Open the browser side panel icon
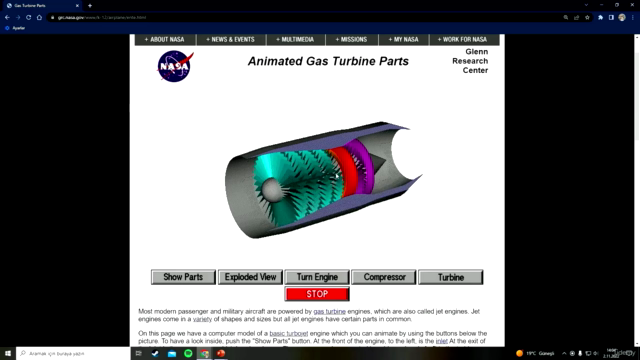 611,18
